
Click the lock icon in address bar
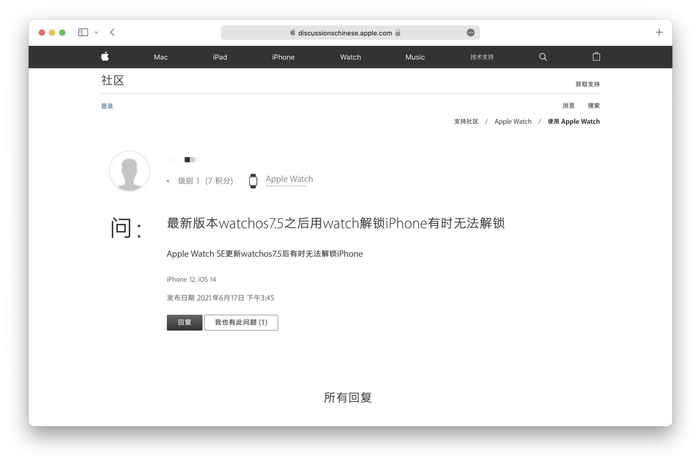[x=398, y=33]
